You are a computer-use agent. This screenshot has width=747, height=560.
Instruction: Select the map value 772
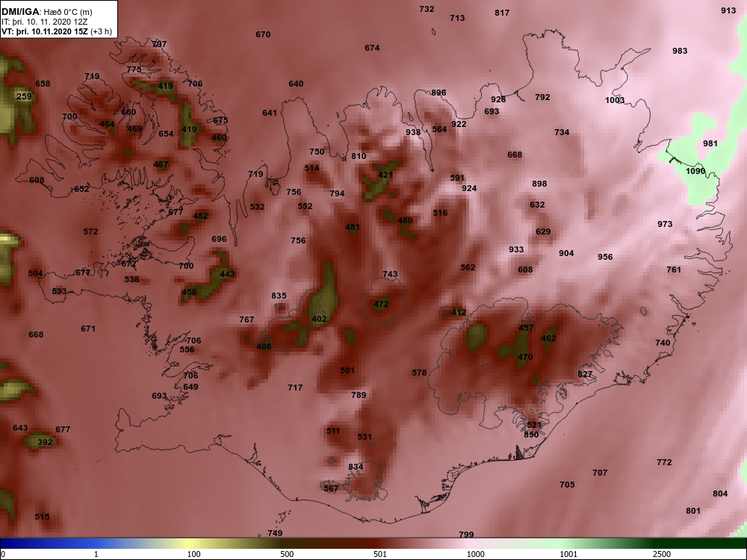point(664,462)
